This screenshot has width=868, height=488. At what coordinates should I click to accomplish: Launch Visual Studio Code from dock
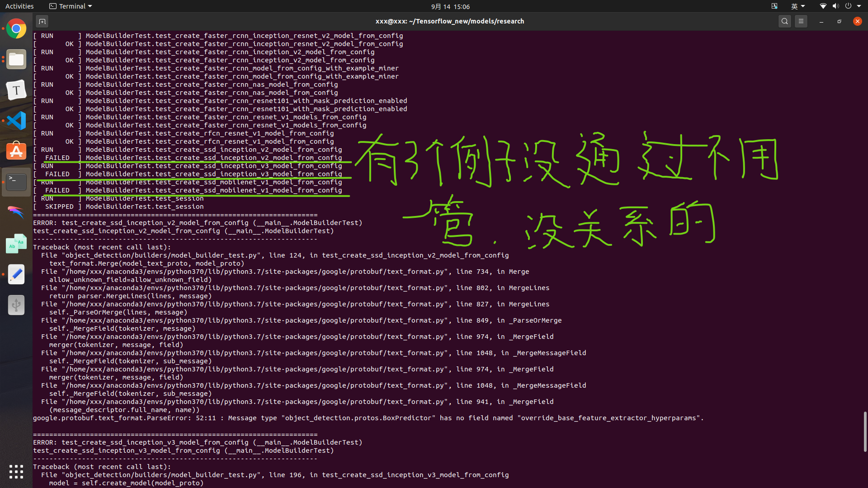tap(16, 121)
